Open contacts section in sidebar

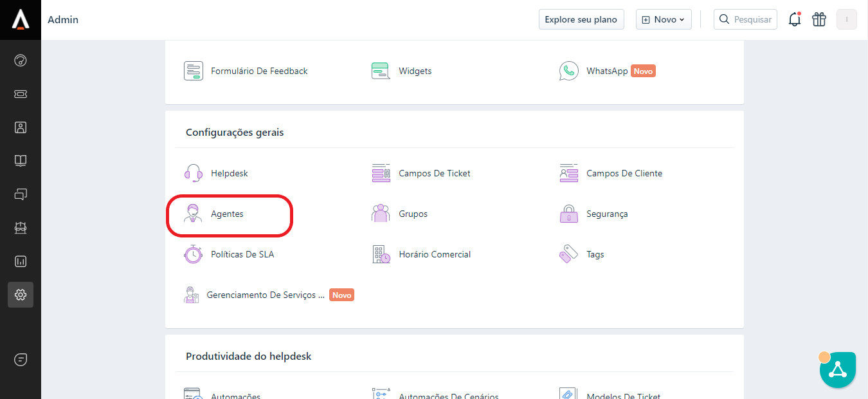[21, 127]
